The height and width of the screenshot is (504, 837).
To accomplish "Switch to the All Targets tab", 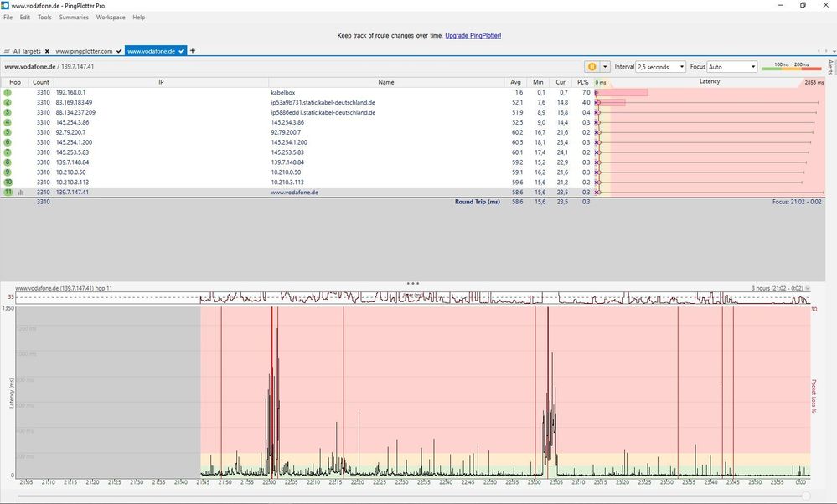I will coord(27,51).
